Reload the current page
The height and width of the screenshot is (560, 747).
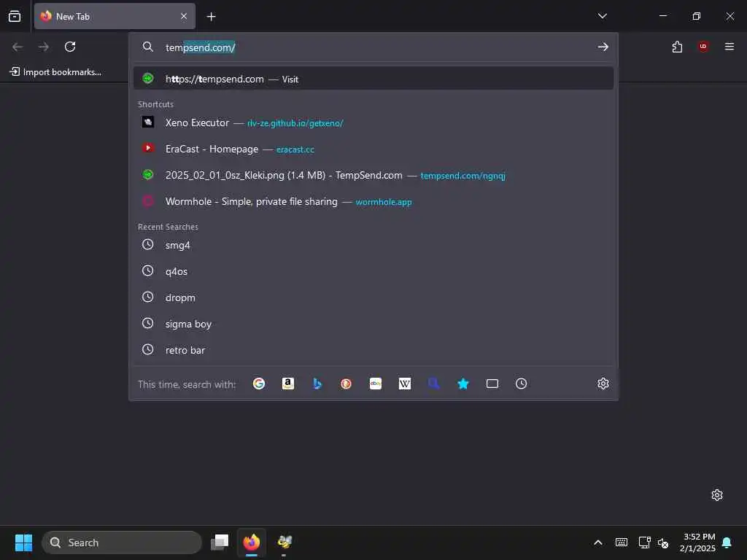tap(70, 47)
